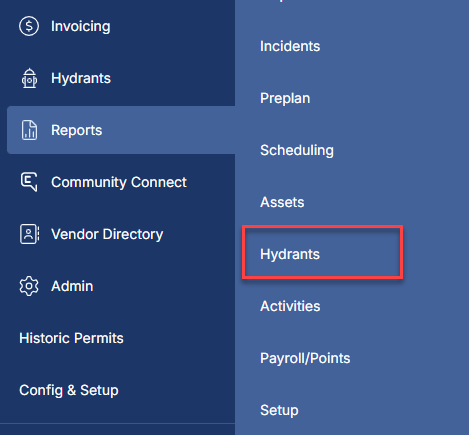
Task: Click the Community Connect chat icon
Action: (x=29, y=182)
